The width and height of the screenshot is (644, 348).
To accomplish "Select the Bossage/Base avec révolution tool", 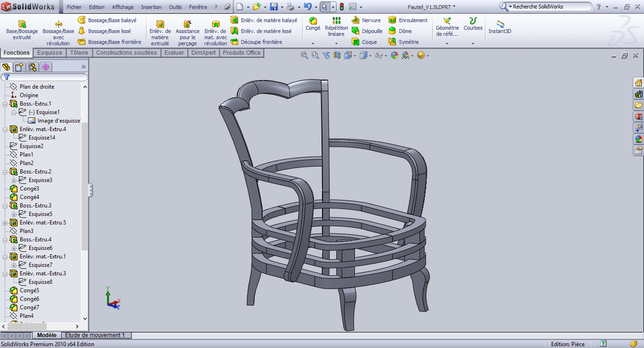I will (x=58, y=32).
